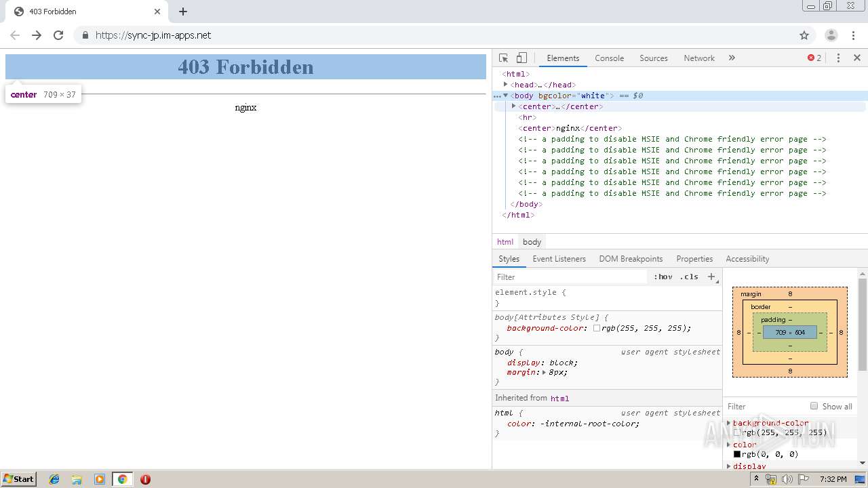Screen dimensions: 868x488
Task: Collapse the body element node
Action: click(x=506, y=96)
